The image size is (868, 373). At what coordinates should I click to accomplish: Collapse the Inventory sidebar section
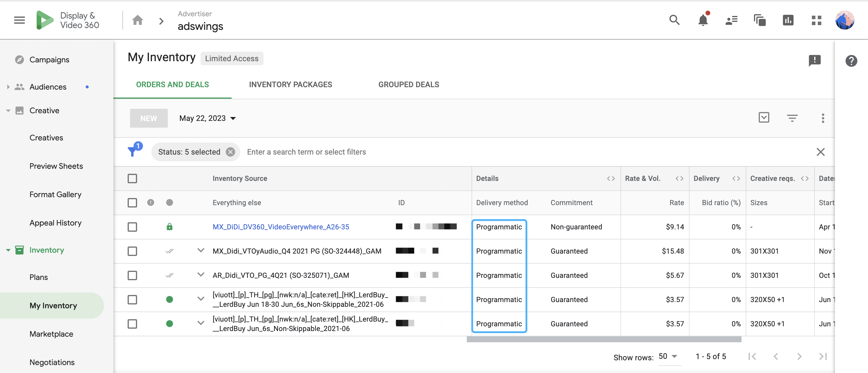[x=8, y=250]
